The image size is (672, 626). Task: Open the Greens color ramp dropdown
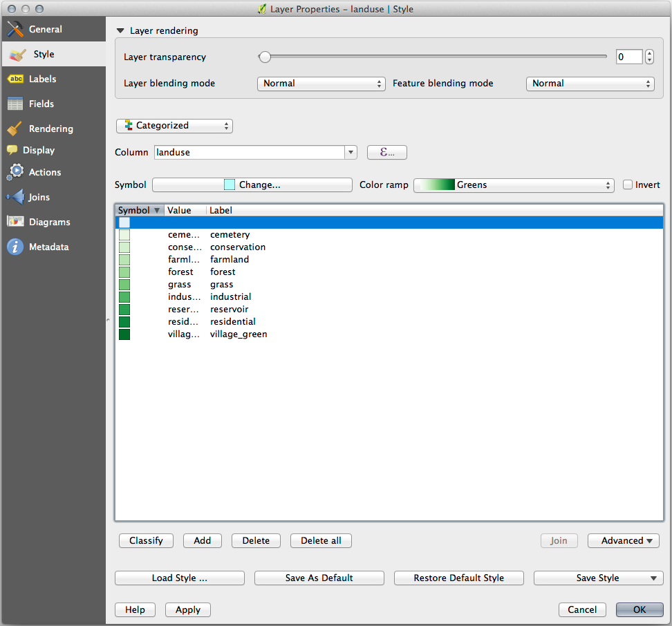(513, 185)
